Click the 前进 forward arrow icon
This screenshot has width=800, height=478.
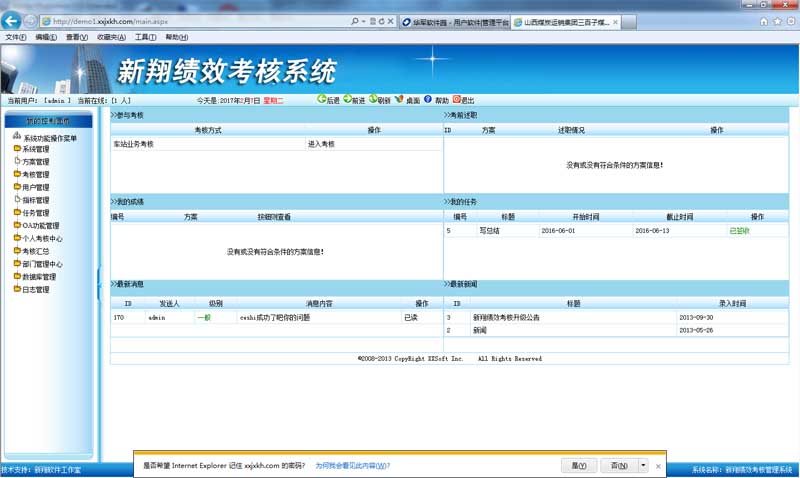coord(347,100)
